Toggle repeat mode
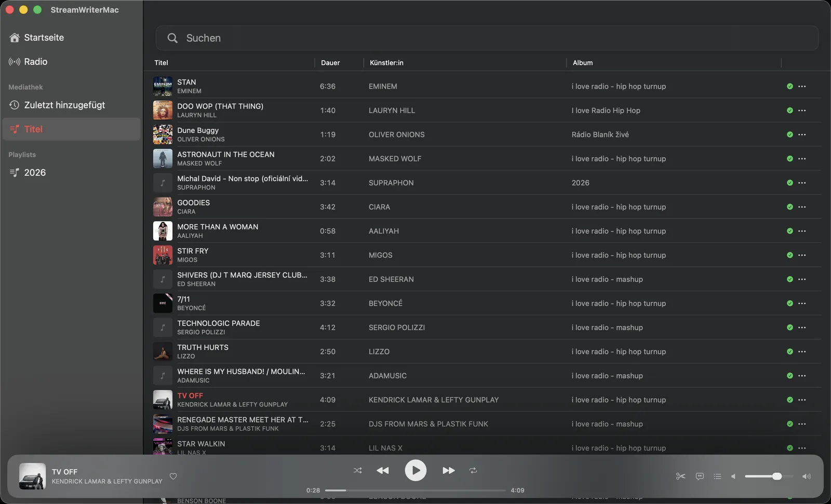The image size is (831, 504). [x=473, y=470]
